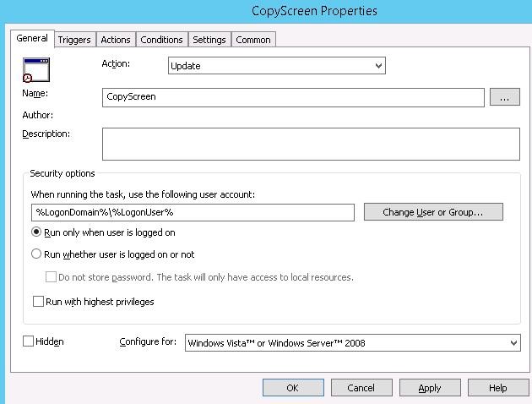Select Run only when user is logged on
532x404 pixels.
(36, 232)
